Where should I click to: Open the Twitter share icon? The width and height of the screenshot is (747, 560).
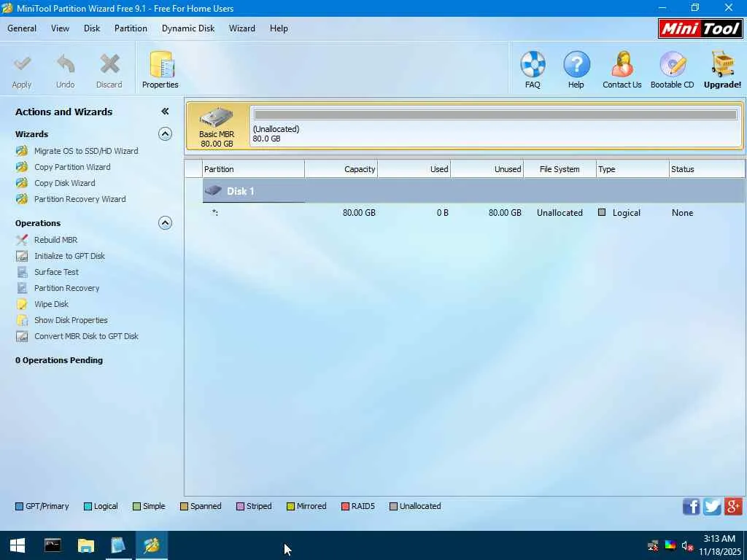[x=712, y=506]
